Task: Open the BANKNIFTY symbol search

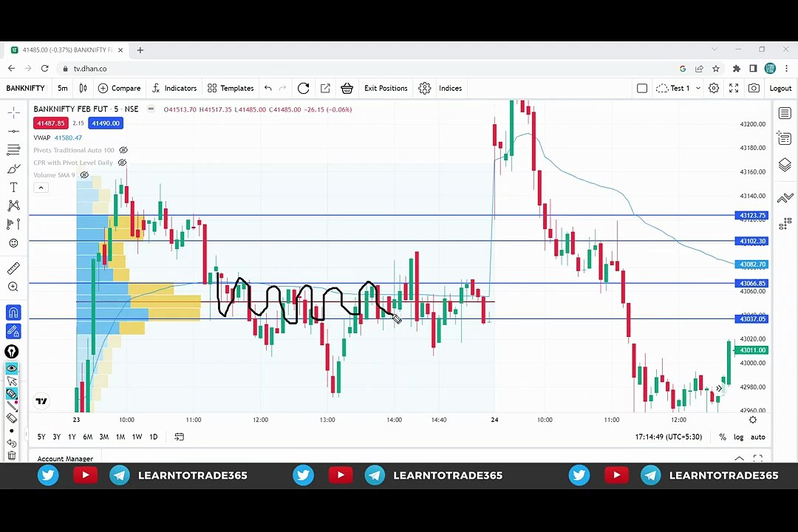Action: 25,88
